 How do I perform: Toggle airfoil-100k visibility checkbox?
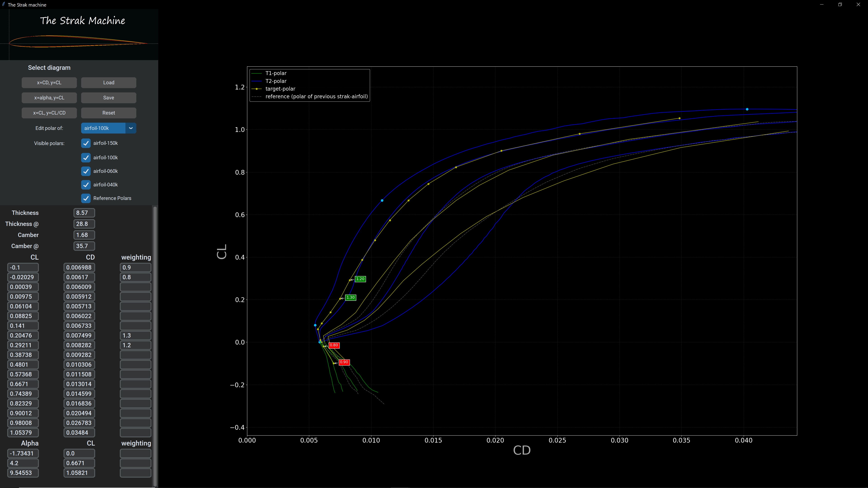click(86, 158)
